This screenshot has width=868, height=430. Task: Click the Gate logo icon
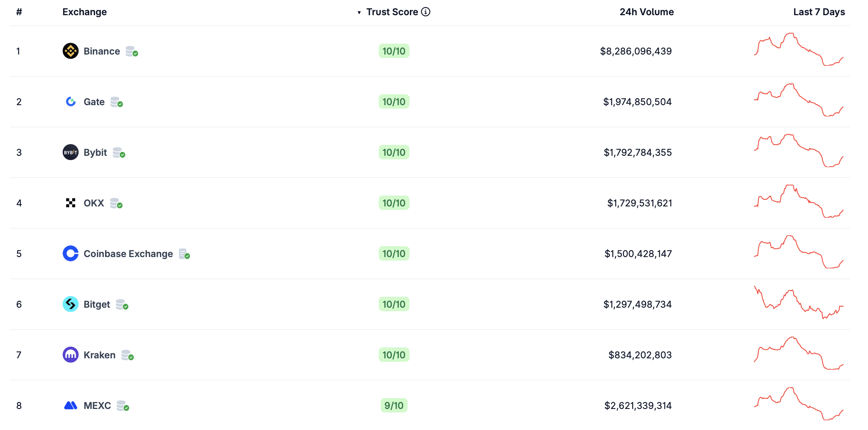pos(70,102)
